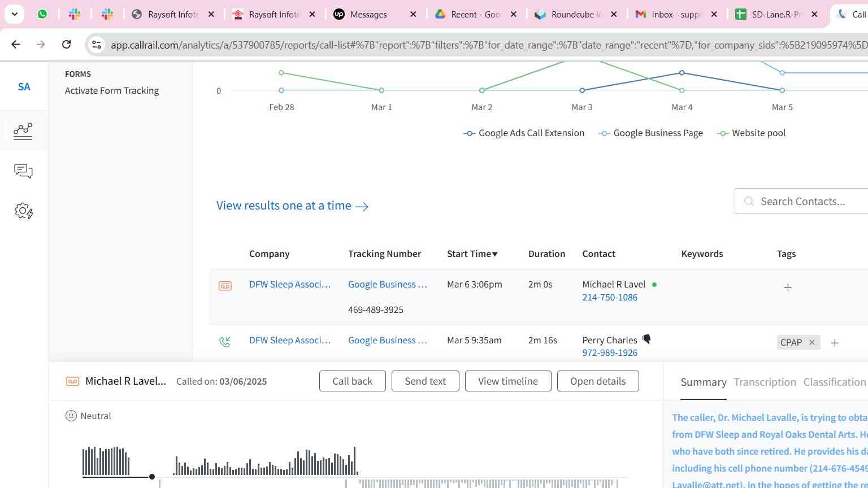View site information icon in address bar
This screenshot has height=488, width=868.
click(97, 45)
